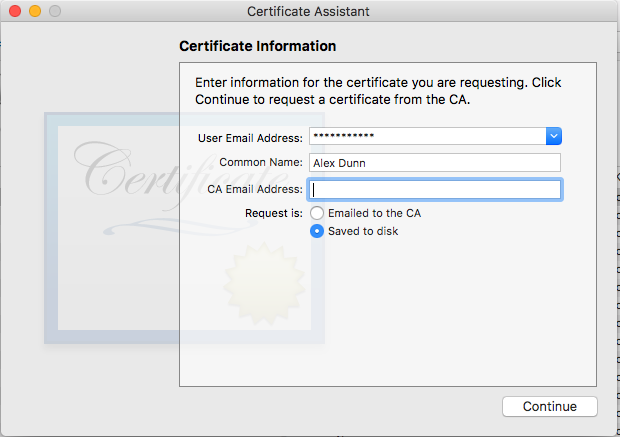Close the Certificate Assistant window
The height and width of the screenshot is (437, 620).
click(x=15, y=12)
